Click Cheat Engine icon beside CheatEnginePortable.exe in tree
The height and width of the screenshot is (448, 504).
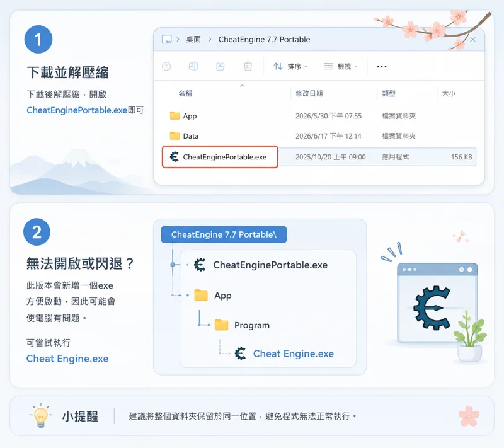[200, 265]
